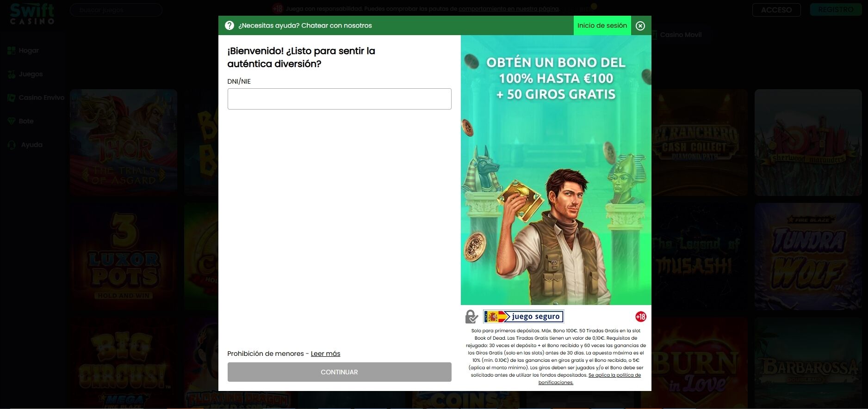Click the Casino Envivo cards icon
This screenshot has height=409, width=868.
pos(12,98)
